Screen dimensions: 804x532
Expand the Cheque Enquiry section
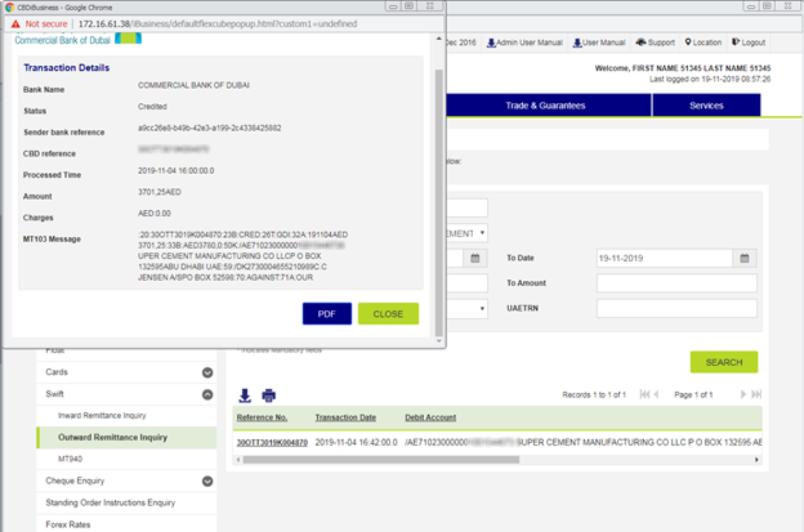coord(207,481)
